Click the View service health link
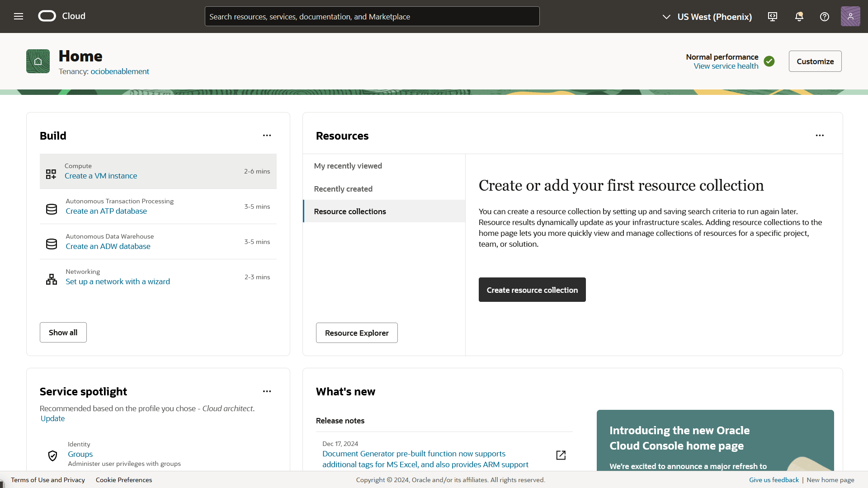 tap(726, 66)
